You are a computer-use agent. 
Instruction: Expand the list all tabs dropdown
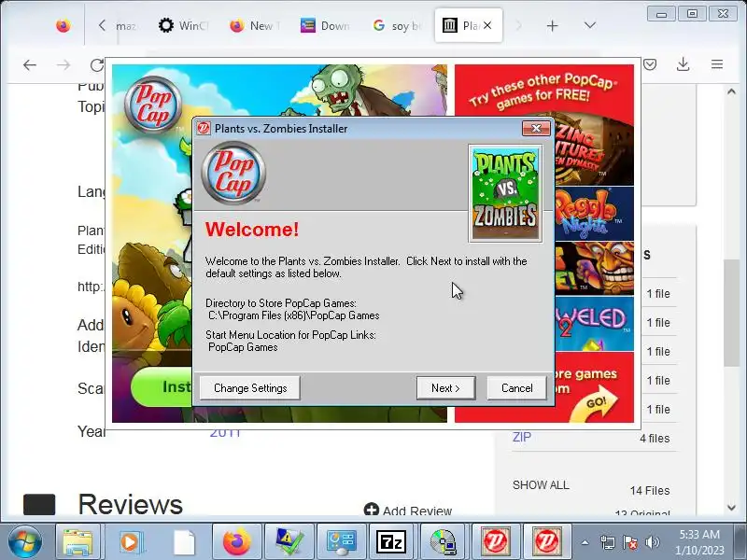click(x=590, y=25)
